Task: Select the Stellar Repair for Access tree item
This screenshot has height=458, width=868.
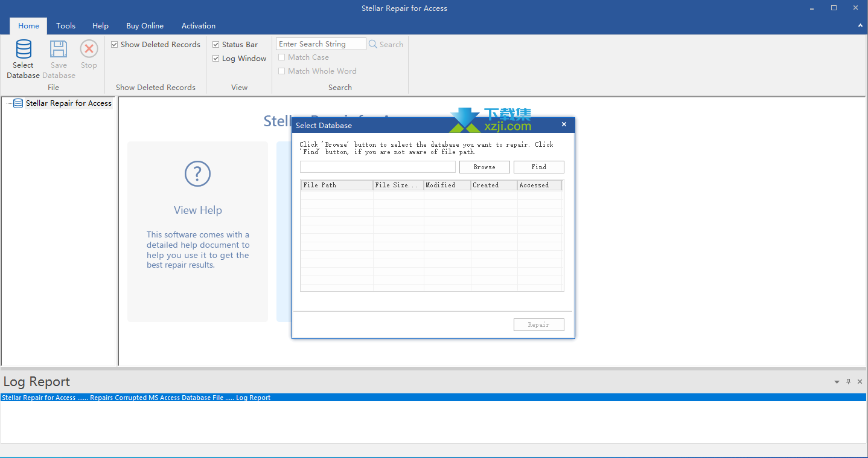Action: [x=69, y=103]
